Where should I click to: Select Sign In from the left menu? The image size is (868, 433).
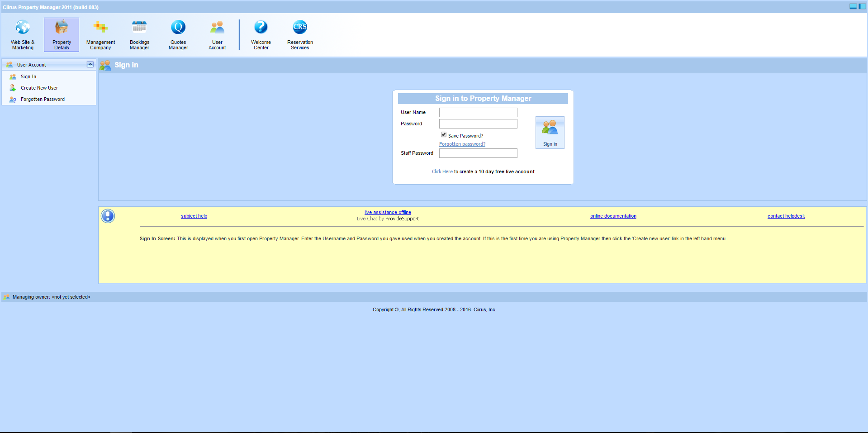(x=28, y=77)
